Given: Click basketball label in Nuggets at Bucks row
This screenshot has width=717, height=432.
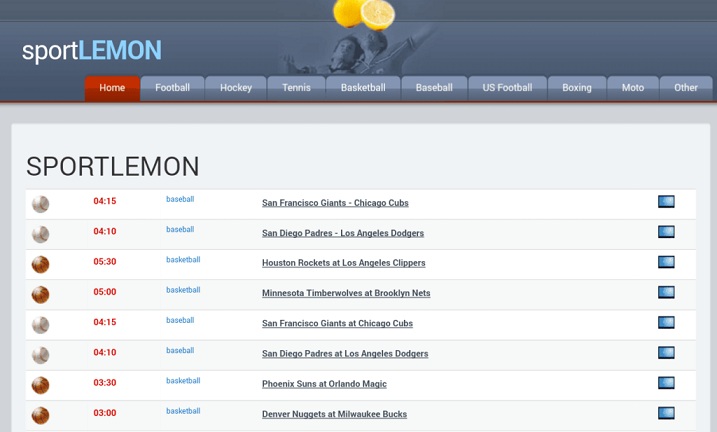Looking at the screenshot, I should (183, 411).
